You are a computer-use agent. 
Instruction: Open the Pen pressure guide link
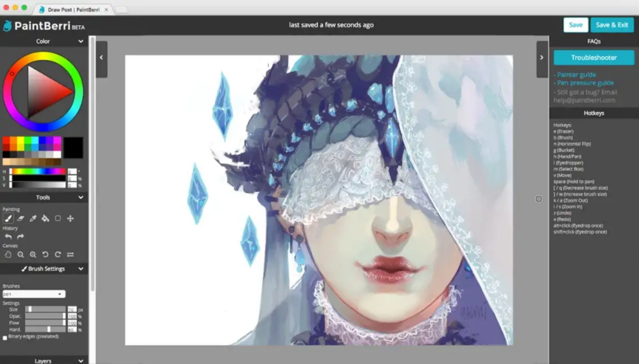[x=585, y=83]
